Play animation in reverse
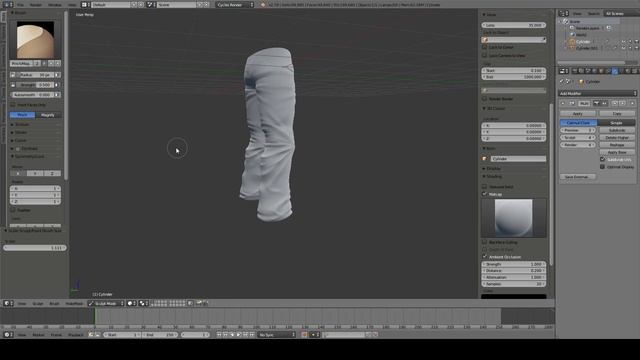 pyautogui.click(x=232, y=335)
